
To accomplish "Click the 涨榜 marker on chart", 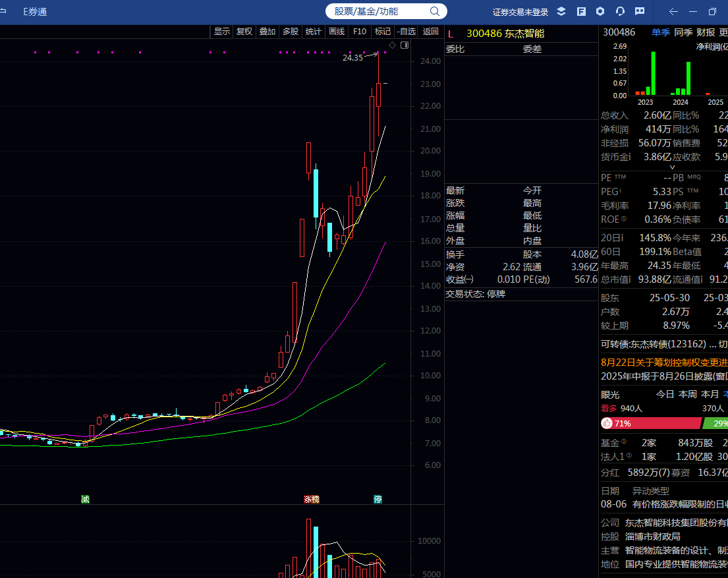I will tap(312, 499).
